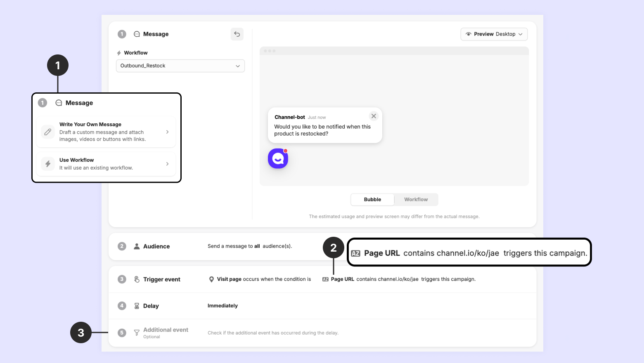The width and height of the screenshot is (644, 363).
Task: Click the lightning icon in the Use Workflow card
Action: pos(48,164)
